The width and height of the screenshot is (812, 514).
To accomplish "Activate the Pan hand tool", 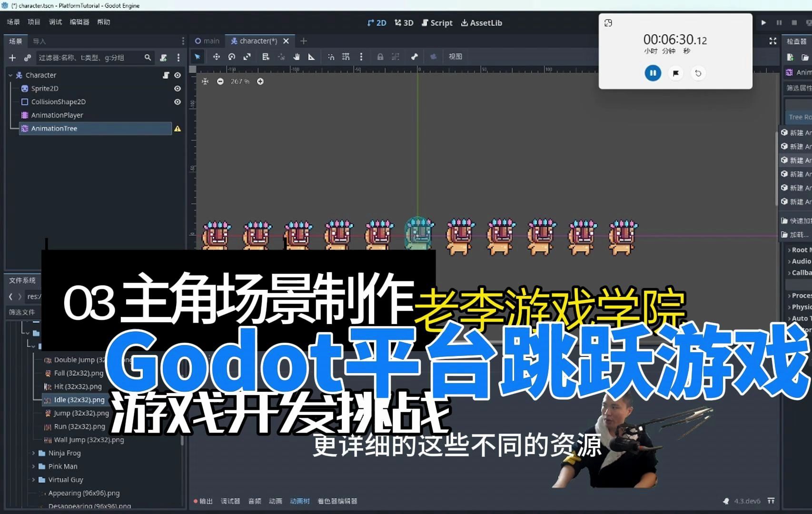I will tap(296, 57).
